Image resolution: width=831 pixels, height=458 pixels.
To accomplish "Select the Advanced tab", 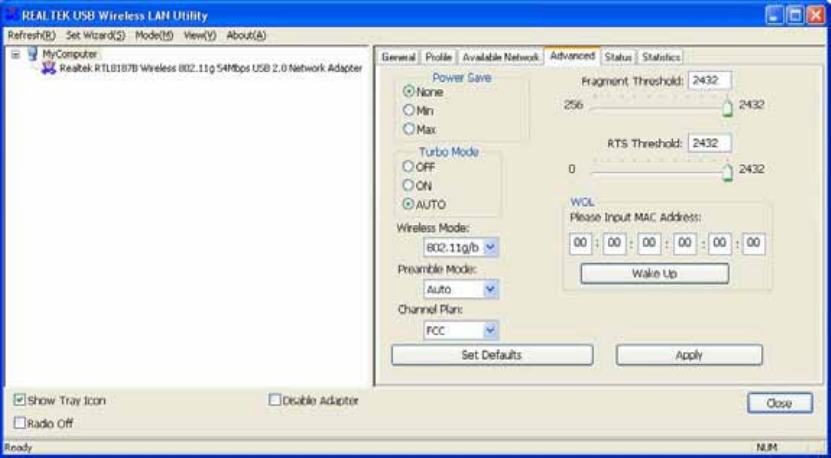I will [572, 56].
